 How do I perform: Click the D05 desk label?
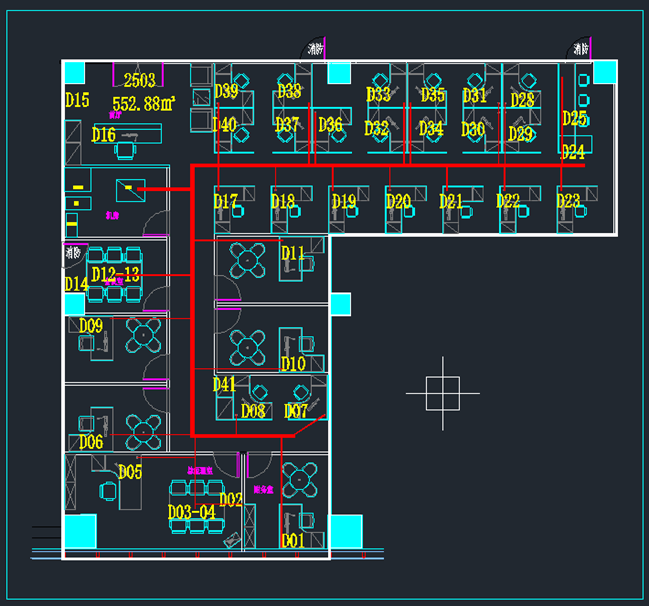pos(130,472)
